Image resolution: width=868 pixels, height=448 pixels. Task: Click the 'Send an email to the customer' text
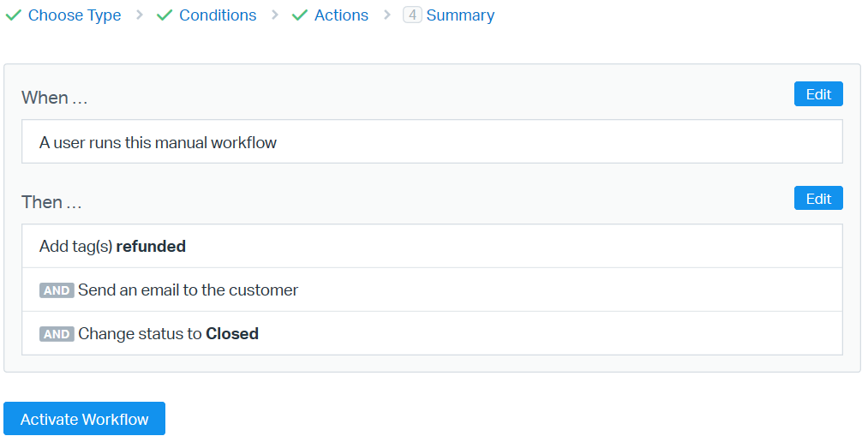[x=188, y=290]
